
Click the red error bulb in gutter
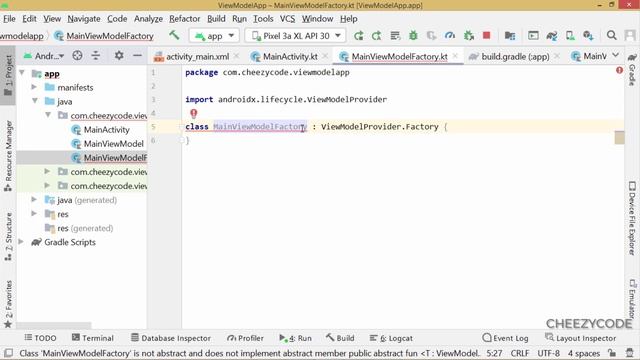click(193, 113)
